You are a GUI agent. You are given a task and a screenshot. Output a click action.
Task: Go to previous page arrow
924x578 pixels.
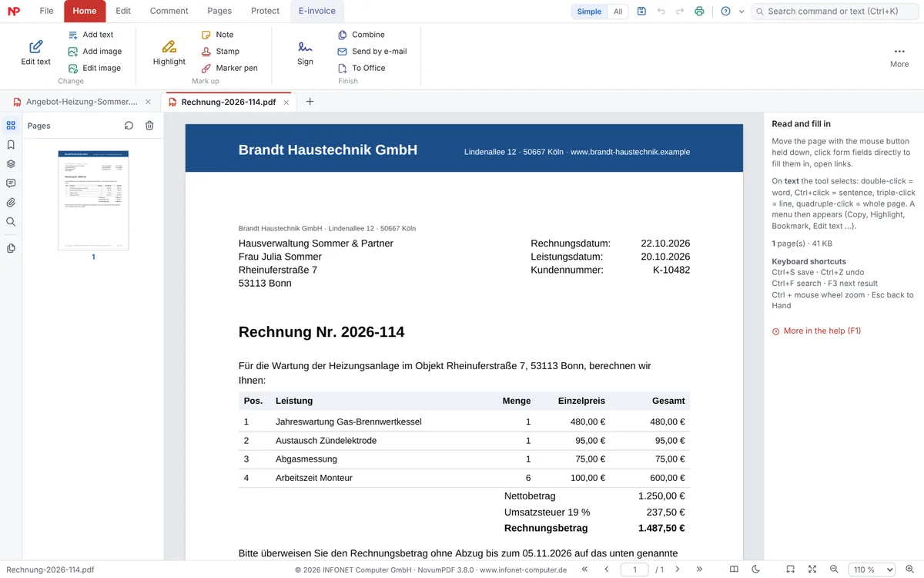pos(607,570)
